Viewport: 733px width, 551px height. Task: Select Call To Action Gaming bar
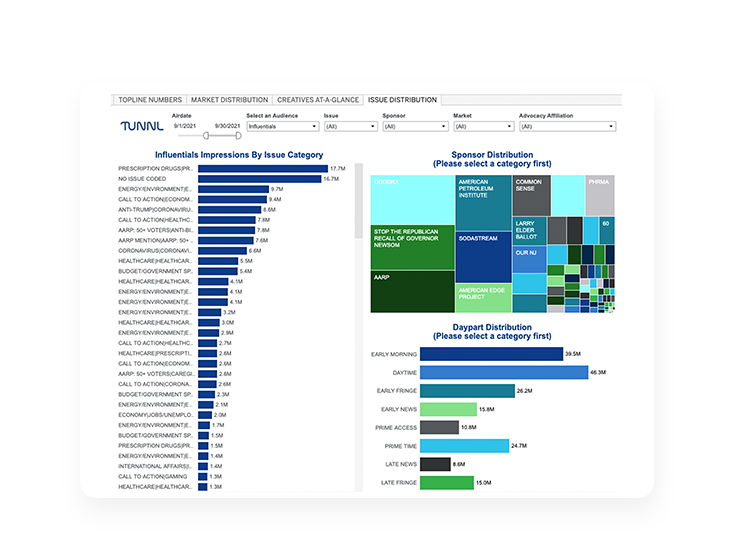pos(202,477)
